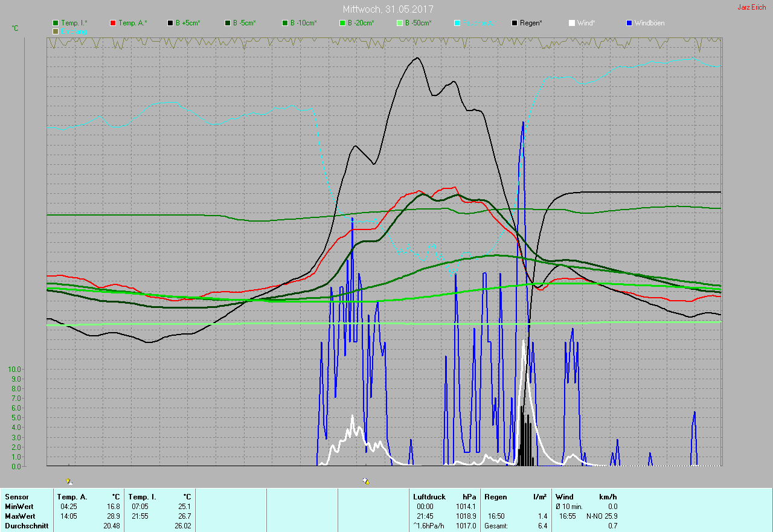
Task: Select the B -5cm legend color box
Action: (228, 23)
